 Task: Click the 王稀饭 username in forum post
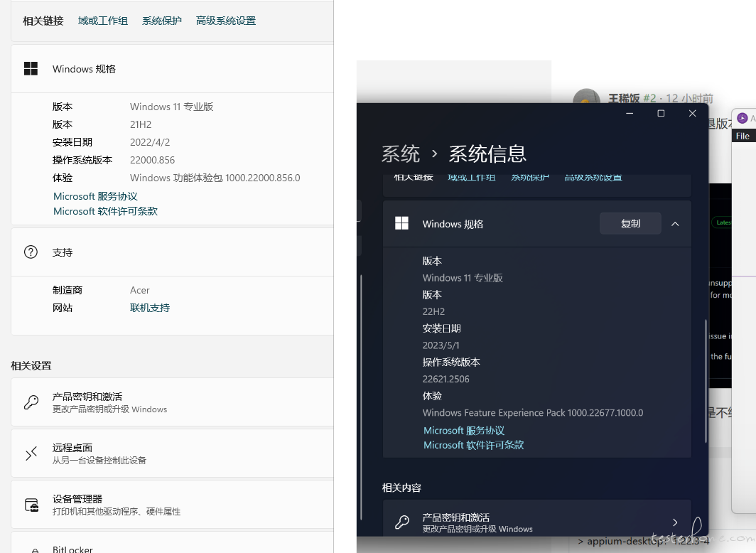tap(624, 98)
